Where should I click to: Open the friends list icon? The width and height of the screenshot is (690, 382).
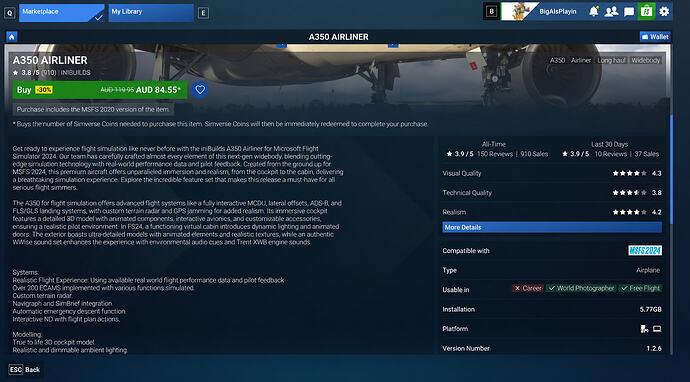[x=611, y=11]
